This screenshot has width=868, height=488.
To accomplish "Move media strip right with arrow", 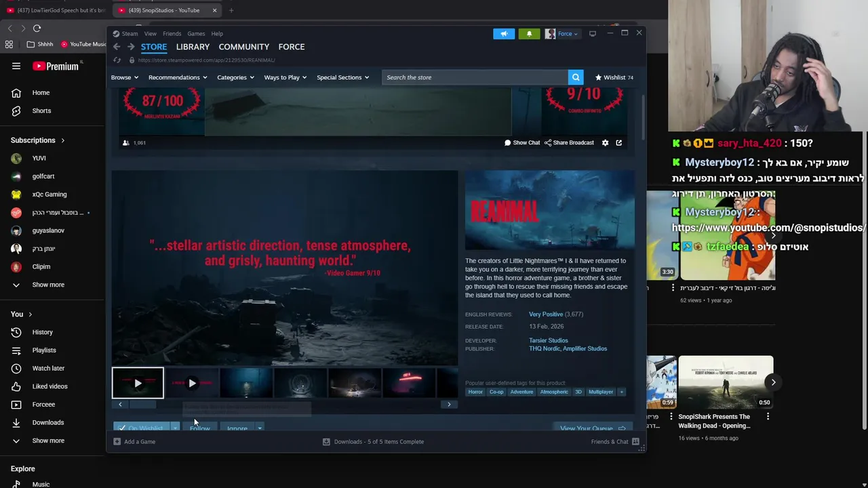I will [x=449, y=405].
